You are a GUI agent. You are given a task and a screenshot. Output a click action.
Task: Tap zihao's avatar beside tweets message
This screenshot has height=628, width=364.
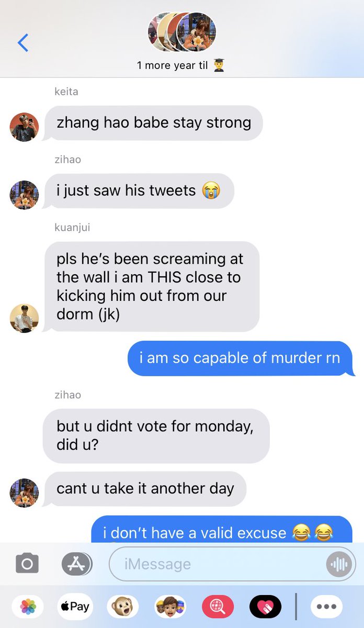point(24,195)
